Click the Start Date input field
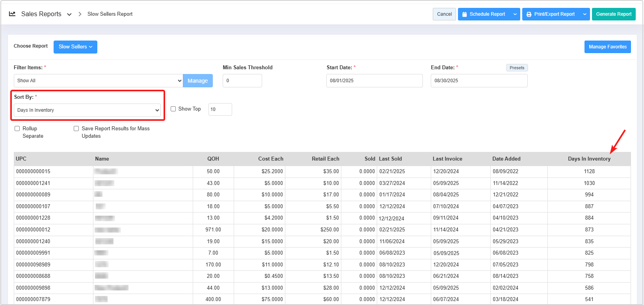Screen dimensions: 644x305 (x=374, y=81)
